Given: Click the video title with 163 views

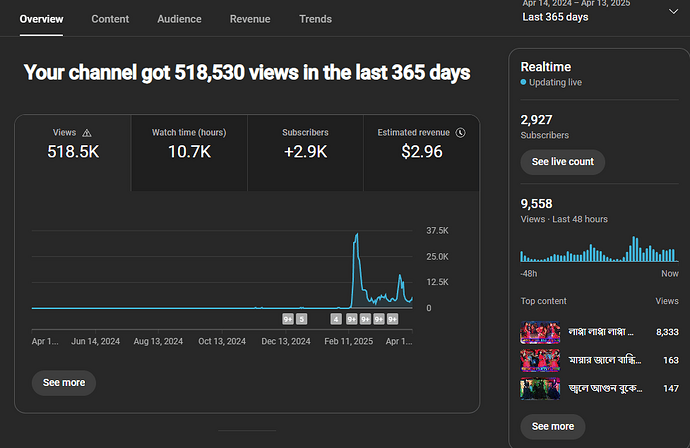Looking at the screenshot, I should point(604,360).
